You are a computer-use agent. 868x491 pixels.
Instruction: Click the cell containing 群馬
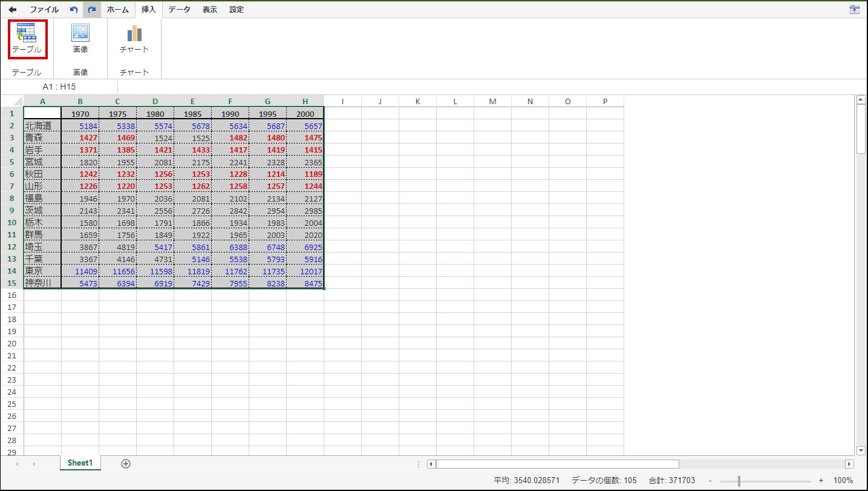click(42, 234)
